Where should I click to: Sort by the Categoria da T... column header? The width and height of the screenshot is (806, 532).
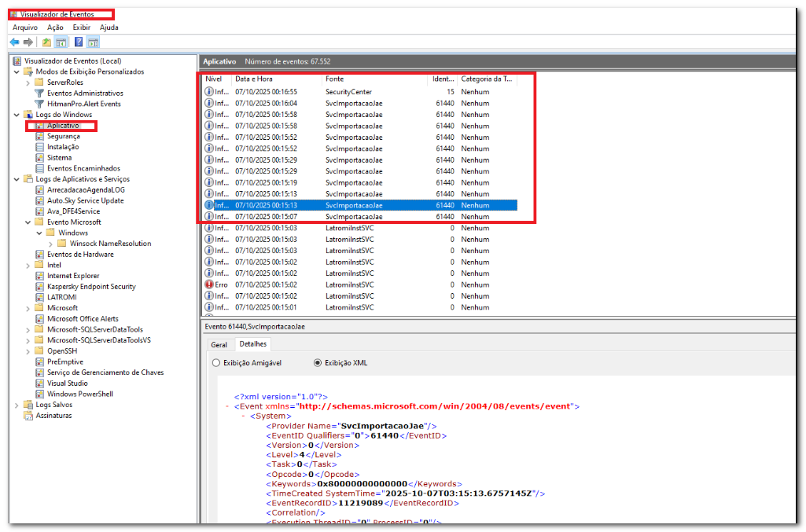pyautogui.click(x=486, y=79)
